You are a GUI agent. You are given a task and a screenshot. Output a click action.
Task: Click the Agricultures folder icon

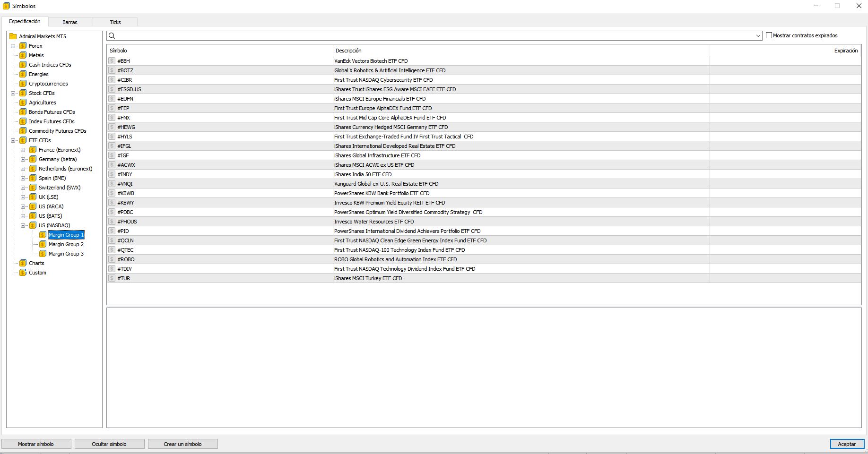[x=23, y=103]
